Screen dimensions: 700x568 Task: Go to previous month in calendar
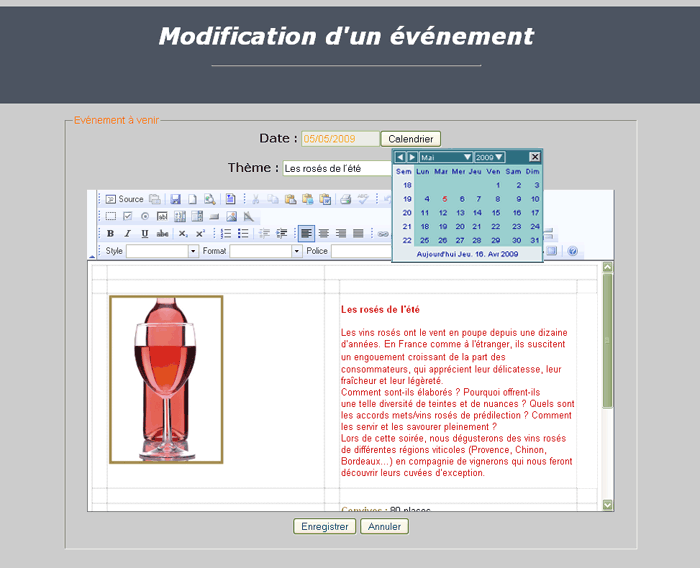(x=400, y=157)
